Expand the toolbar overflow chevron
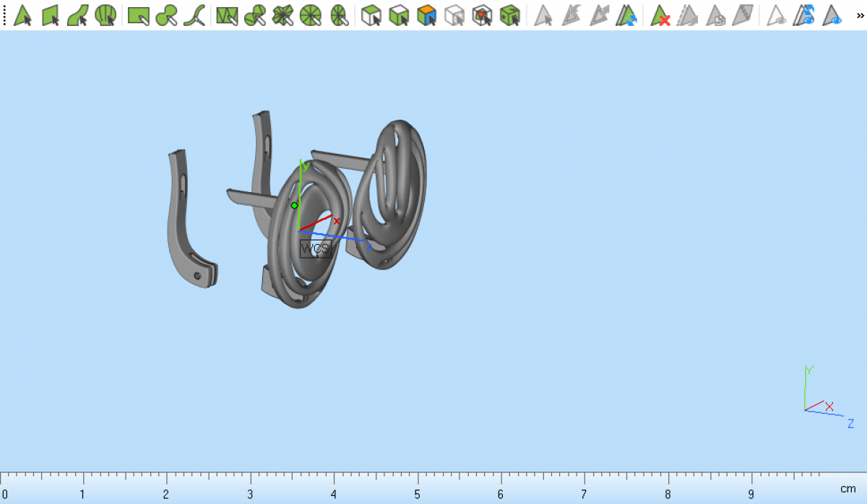This screenshot has height=504, width=867. pyautogui.click(x=860, y=15)
